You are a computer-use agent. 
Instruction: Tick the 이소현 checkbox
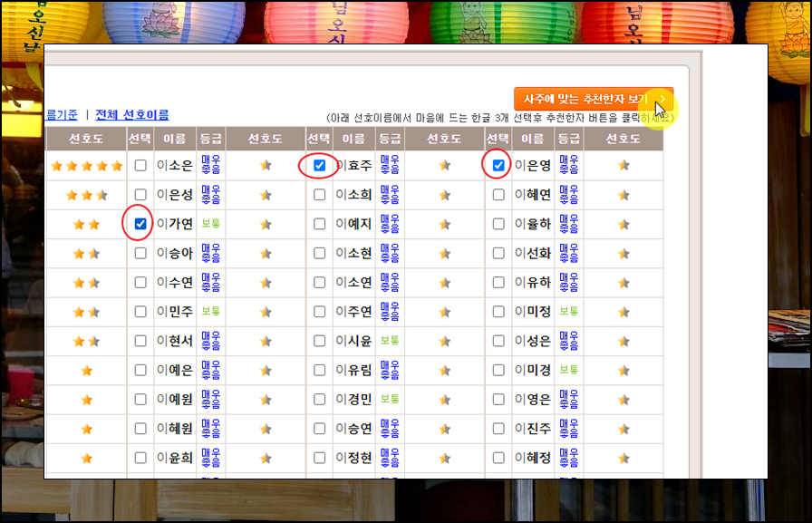tap(320, 253)
